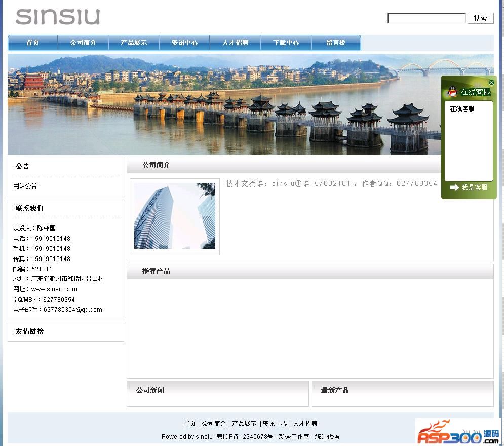Click the 地址 广东省潮州市 line
Viewport: 504px width, 446px height.
pyautogui.click(x=58, y=279)
